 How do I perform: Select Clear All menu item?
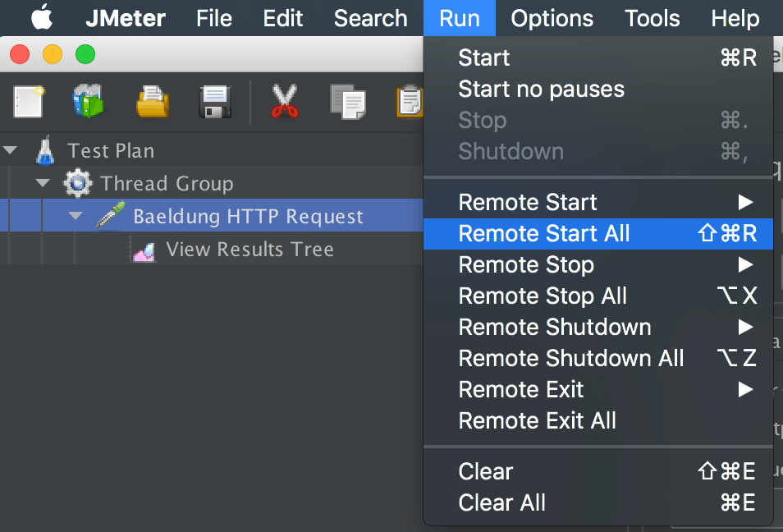tap(501, 503)
